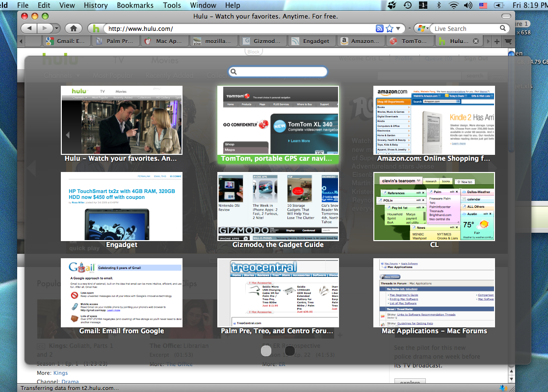The height and width of the screenshot is (392, 548).
Task: Open the Wi-Fi menu bar icon
Action: (454, 5)
